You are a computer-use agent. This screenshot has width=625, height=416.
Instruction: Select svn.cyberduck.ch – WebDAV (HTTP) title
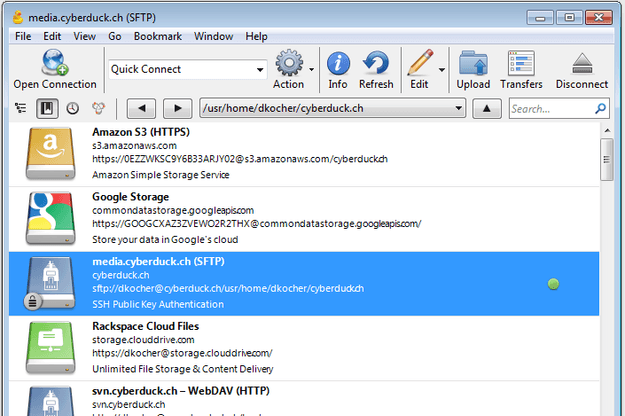point(181,391)
